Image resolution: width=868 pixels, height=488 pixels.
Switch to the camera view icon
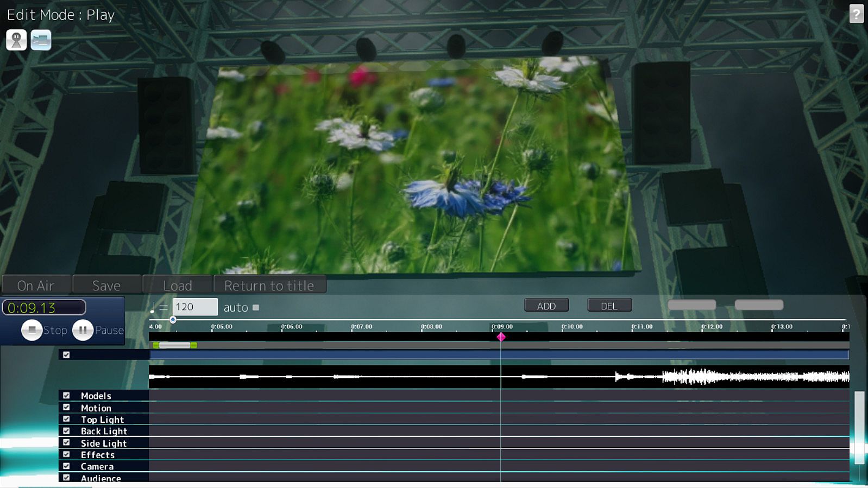pos(41,40)
